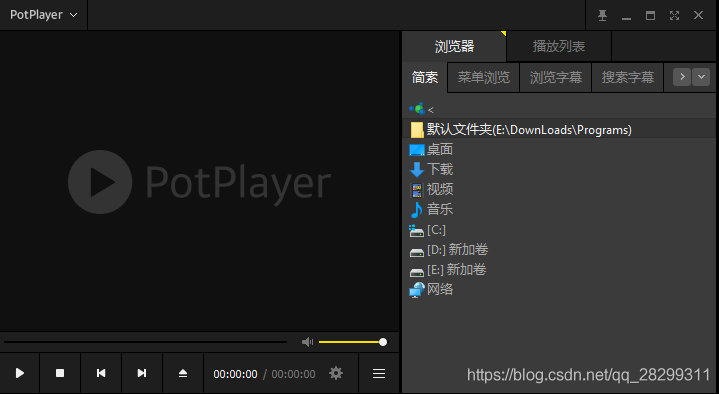Open the 桌面 entry
Image resolution: width=719 pixels, height=394 pixels.
[440, 150]
